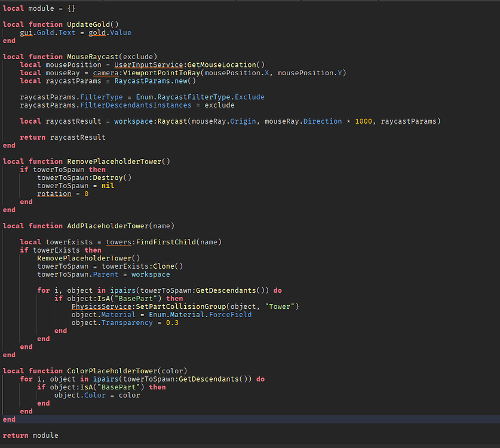Click the underlined PhysicsService identifier

(x=102, y=306)
